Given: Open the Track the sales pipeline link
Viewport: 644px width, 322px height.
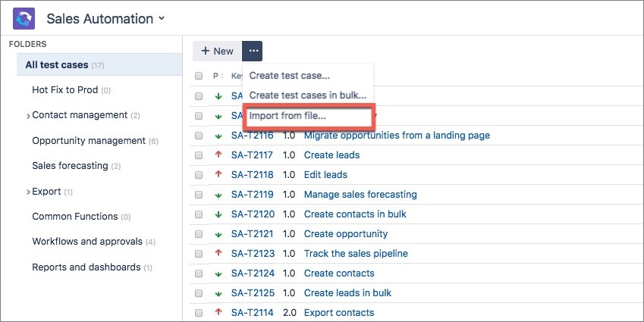Looking at the screenshot, I should (x=356, y=253).
